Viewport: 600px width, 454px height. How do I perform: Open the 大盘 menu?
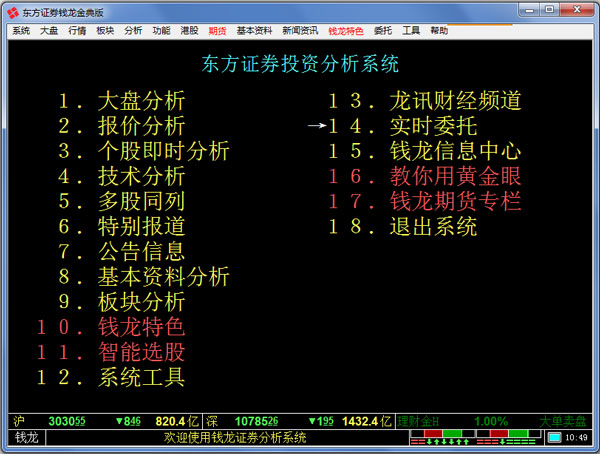click(x=49, y=31)
